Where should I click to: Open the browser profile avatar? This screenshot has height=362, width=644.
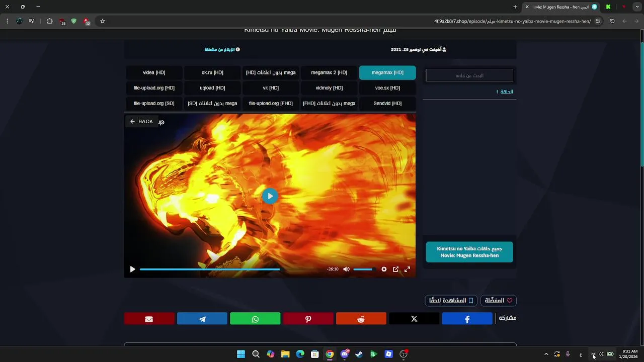[20, 21]
